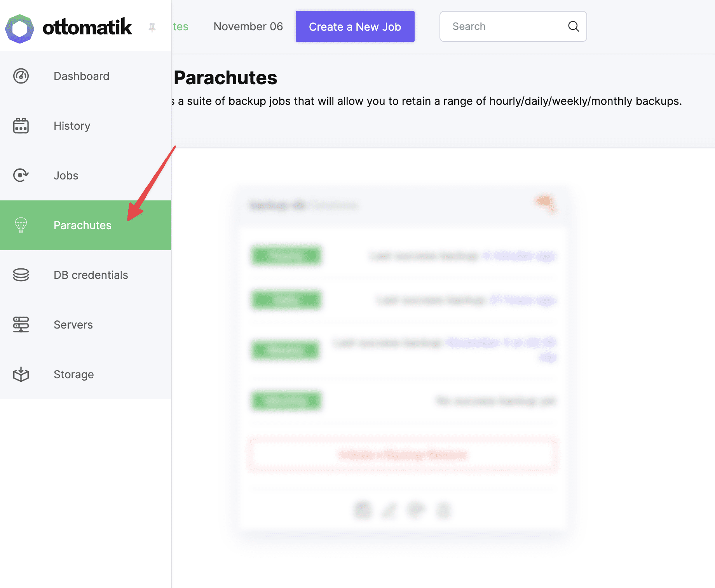715x588 pixels.
Task: Click the History calendar icon
Action: pyautogui.click(x=21, y=126)
